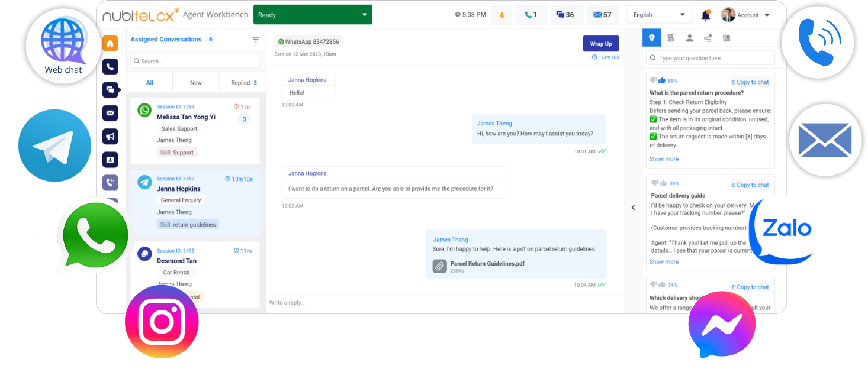The image size is (868, 372).
Task: Click the Skill: return guidelines tag
Action: click(188, 224)
